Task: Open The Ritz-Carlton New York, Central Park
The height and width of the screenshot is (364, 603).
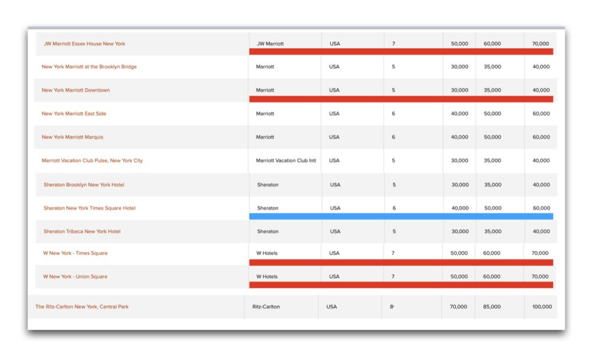Action: tap(82, 307)
